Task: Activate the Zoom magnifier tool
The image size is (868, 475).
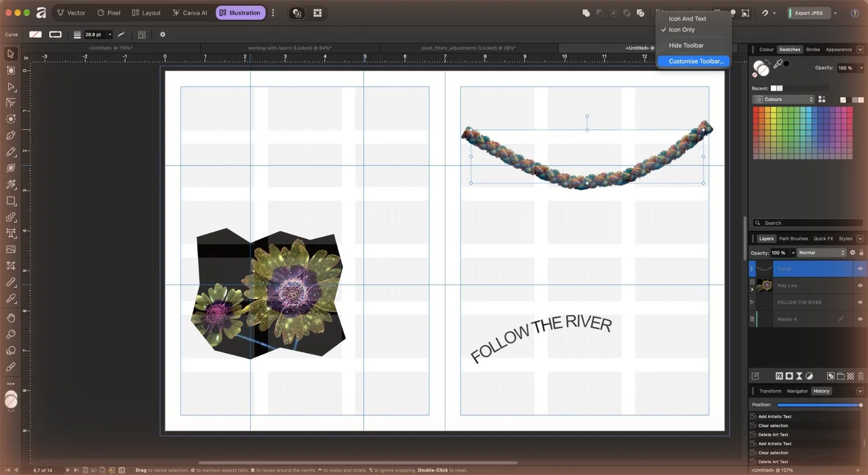Action: point(11,334)
